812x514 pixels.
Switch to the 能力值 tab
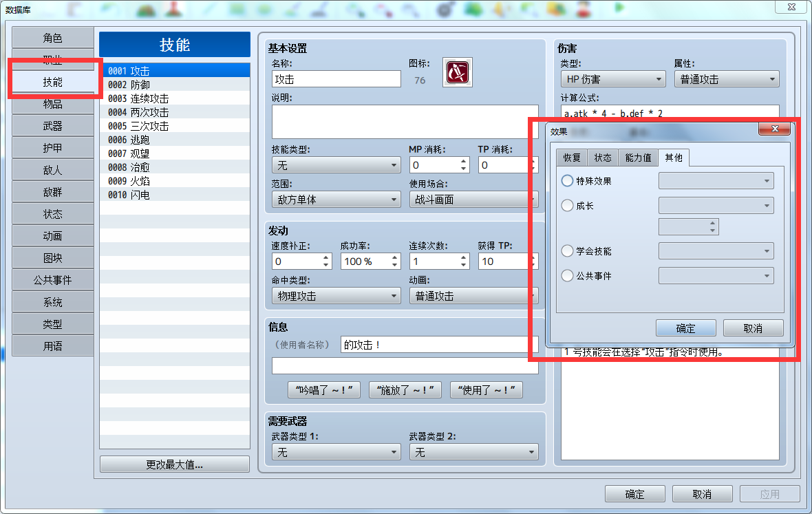(638, 158)
